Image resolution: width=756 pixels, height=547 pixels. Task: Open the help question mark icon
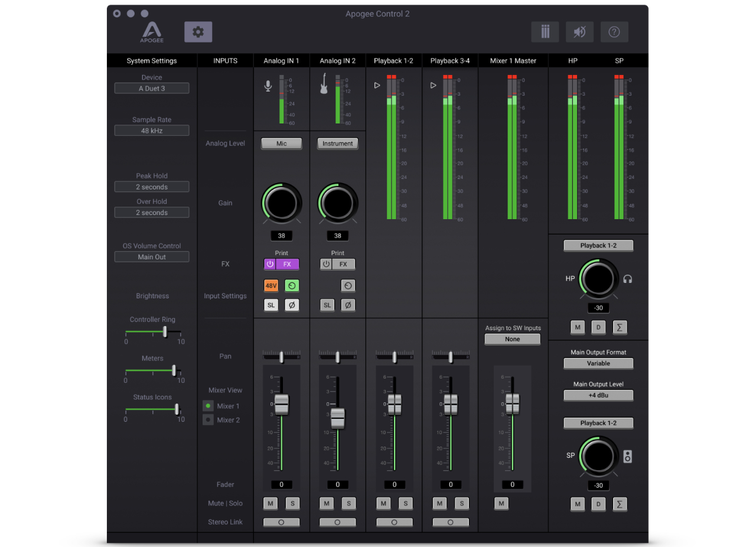[614, 32]
